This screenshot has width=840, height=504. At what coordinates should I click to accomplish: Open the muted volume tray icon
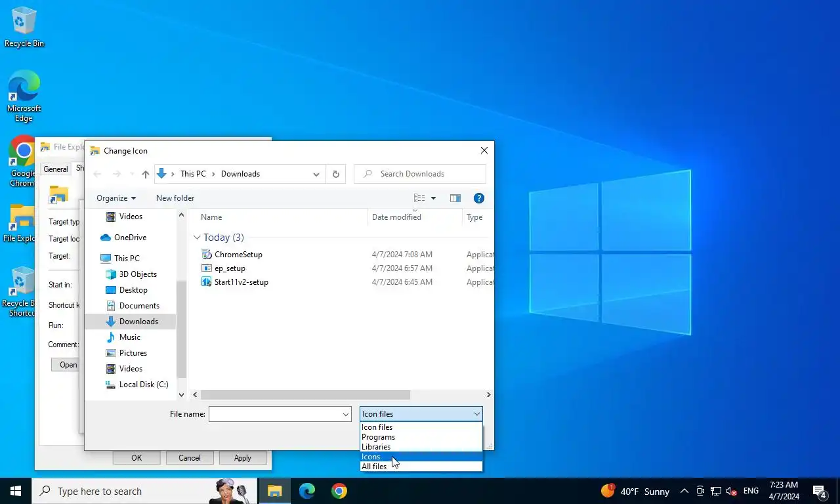732,491
